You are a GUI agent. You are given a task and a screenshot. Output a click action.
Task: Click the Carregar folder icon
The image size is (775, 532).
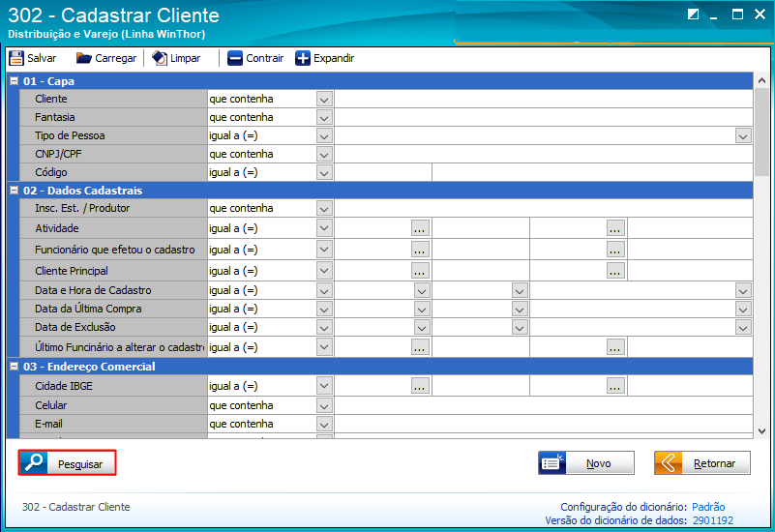pos(83,58)
